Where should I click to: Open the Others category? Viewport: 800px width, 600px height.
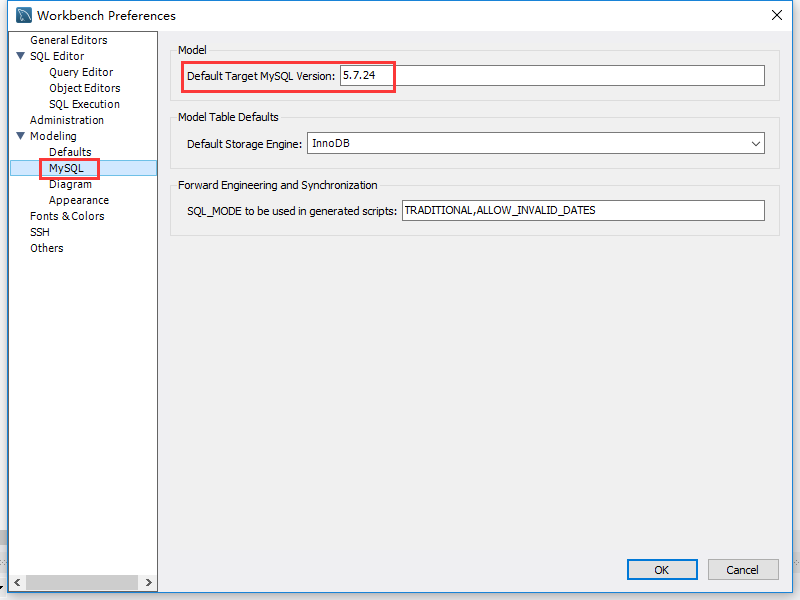tap(46, 248)
